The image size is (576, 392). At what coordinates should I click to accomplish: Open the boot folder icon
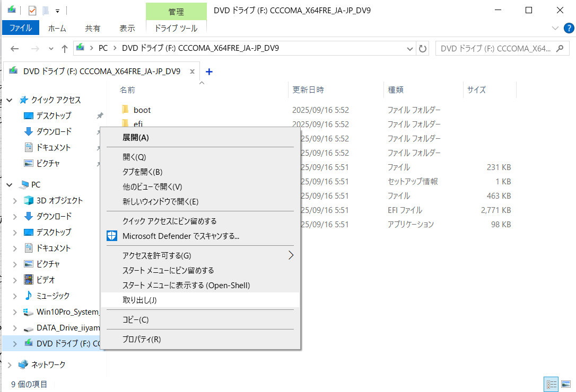click(x=125, y=110)
